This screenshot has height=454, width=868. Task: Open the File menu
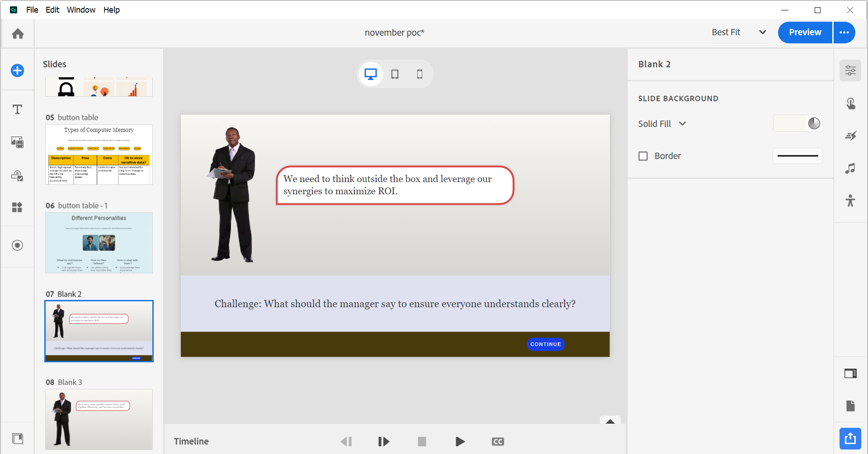32,10
